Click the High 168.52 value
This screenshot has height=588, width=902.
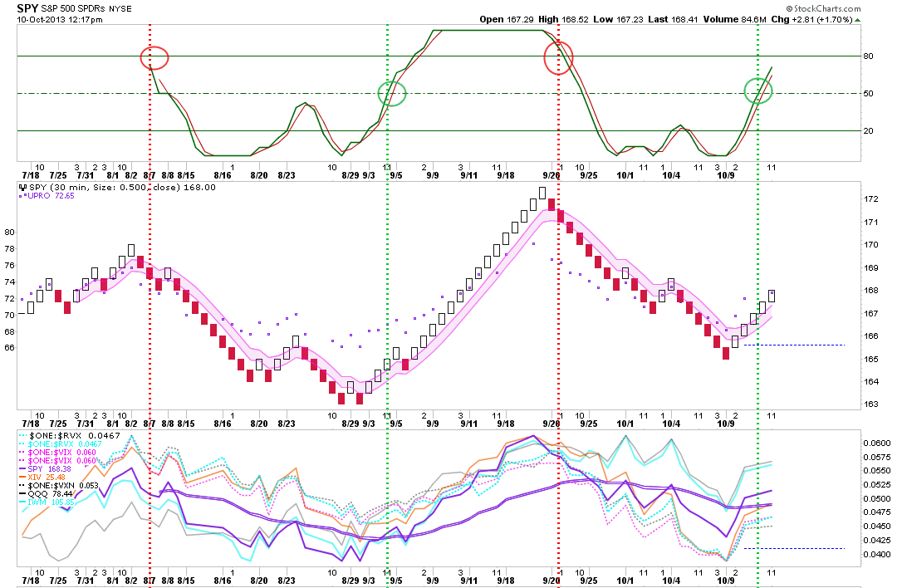tap(563, 19)
